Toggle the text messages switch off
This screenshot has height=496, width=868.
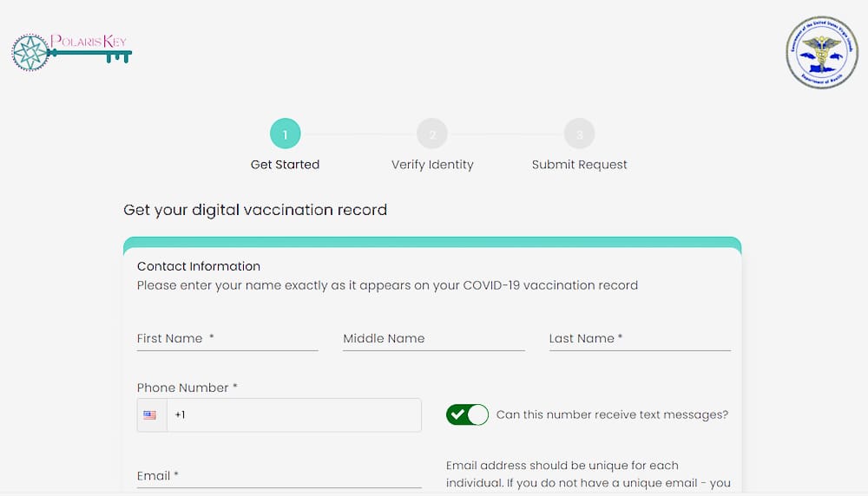click(x=467, y=414)
